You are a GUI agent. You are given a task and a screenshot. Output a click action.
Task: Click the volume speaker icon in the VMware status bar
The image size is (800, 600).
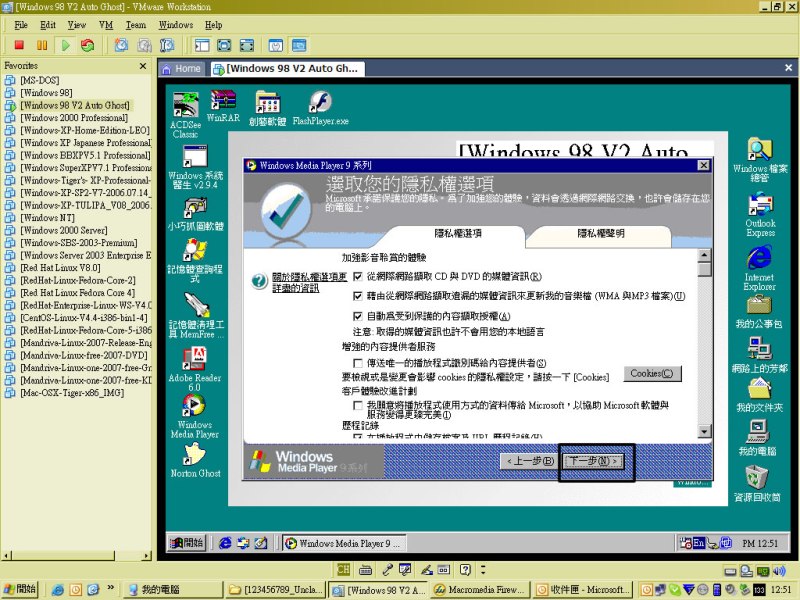point(779,571)
